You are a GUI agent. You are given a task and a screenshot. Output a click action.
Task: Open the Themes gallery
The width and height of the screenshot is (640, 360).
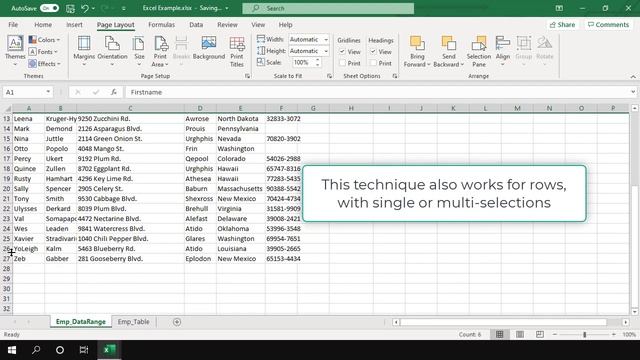[15, 51]
